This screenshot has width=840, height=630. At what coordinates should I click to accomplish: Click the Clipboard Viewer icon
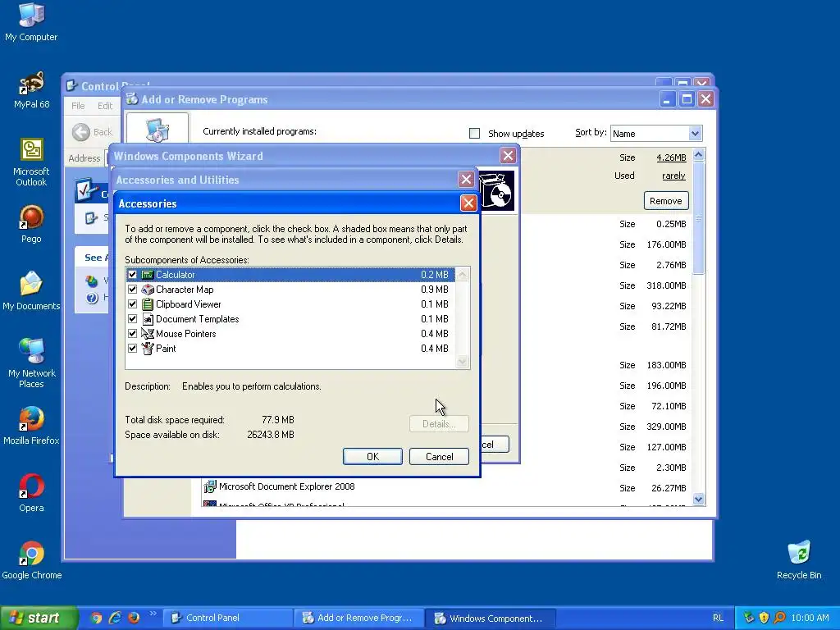148,304
